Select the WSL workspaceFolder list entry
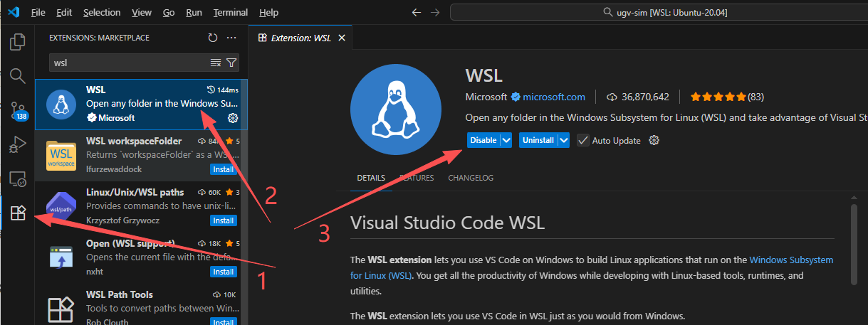Viewport: 868px width, 325px height. coord(141,155)
